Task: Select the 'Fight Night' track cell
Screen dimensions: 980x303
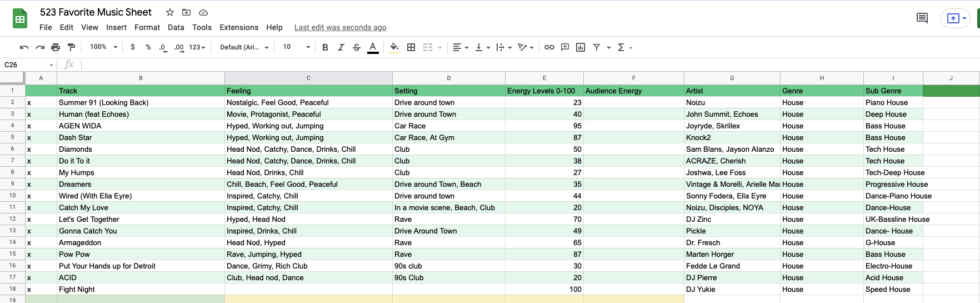Action: (141, 289)
